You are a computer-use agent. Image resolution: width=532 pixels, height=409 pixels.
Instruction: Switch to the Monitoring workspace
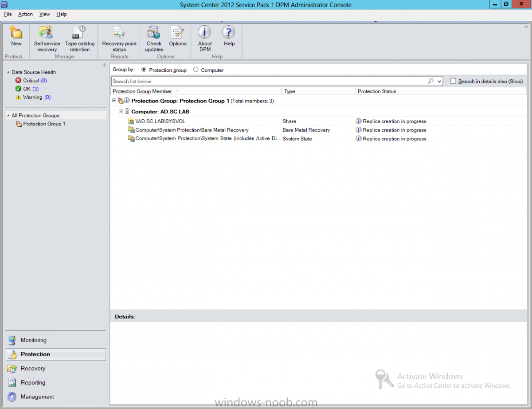56,340
